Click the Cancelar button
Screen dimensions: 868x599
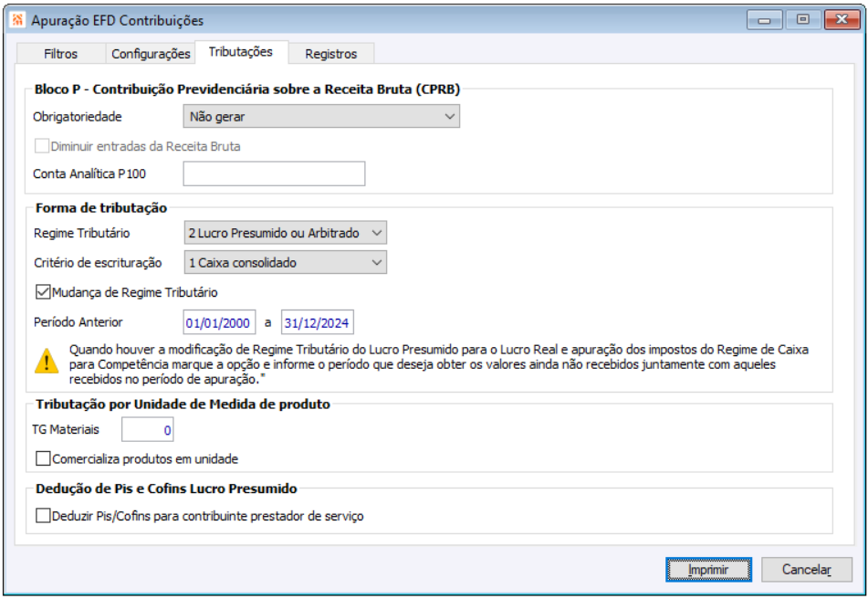coord(807,569)
